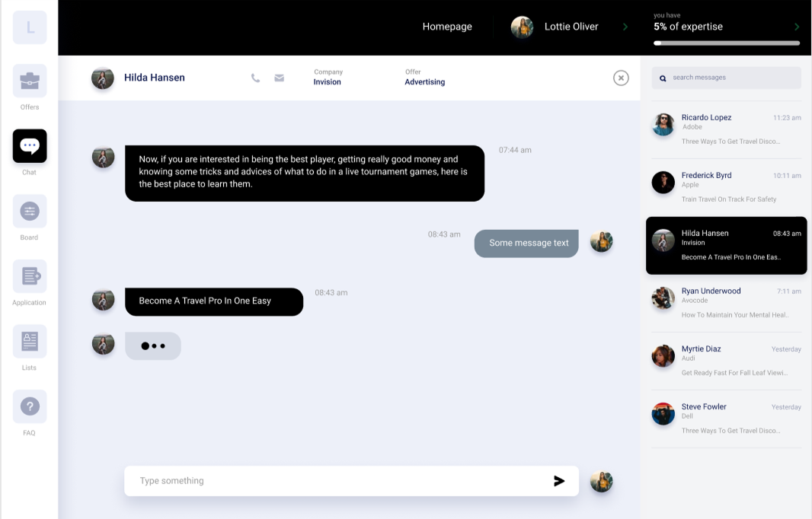Click the Invision company link
The width and height of the screenshot is (812, 519).
pos(327,82)
